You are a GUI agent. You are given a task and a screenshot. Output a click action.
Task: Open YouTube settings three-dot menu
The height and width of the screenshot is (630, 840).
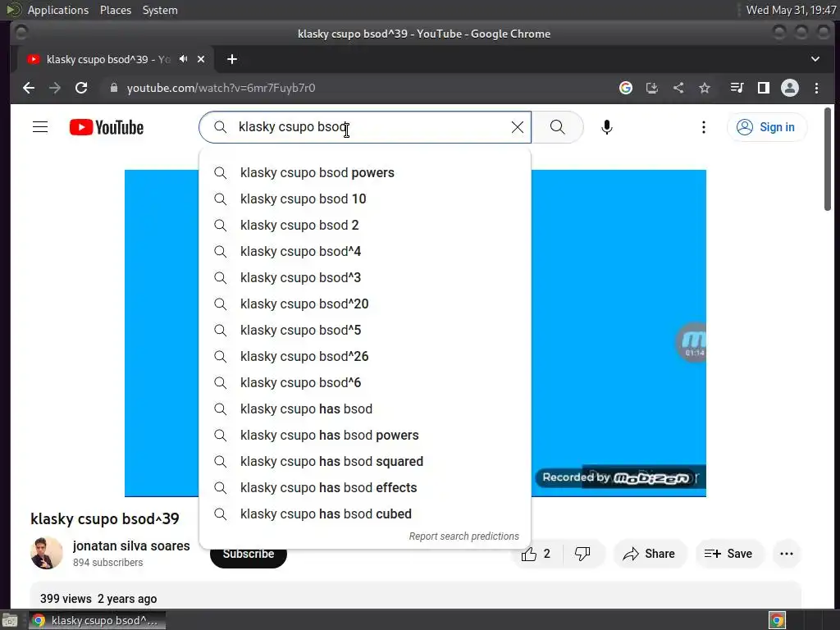tap(703, 127)
